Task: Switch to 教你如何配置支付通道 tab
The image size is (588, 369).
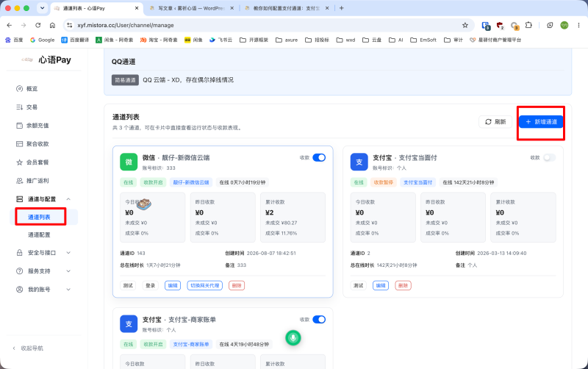Action: 287,8
